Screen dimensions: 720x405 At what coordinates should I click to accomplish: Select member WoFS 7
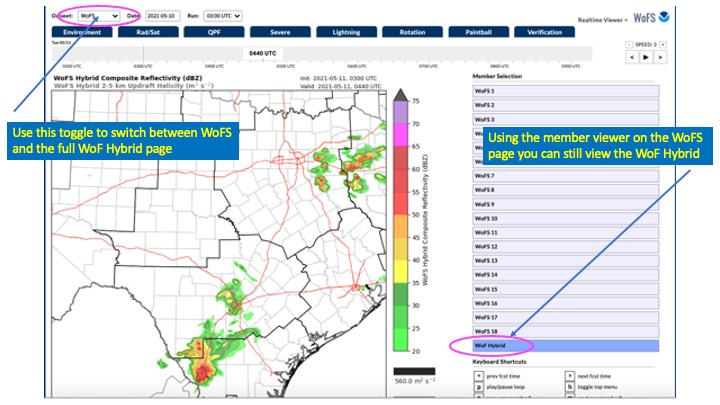[566, 176]
